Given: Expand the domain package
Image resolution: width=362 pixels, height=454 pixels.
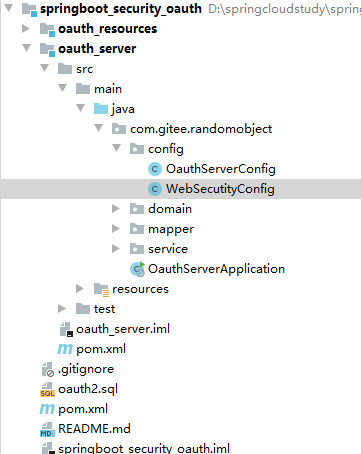Looking at the screenshot, I should (x=116, y=209).
